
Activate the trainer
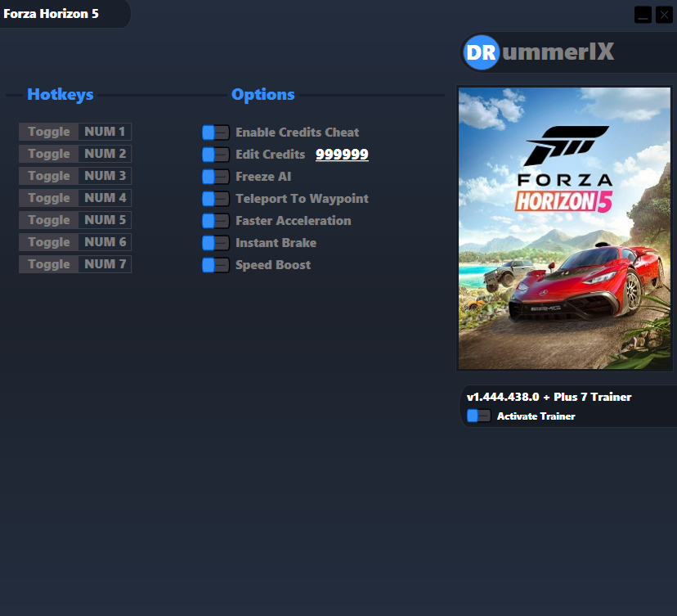(x=479, y=416)
